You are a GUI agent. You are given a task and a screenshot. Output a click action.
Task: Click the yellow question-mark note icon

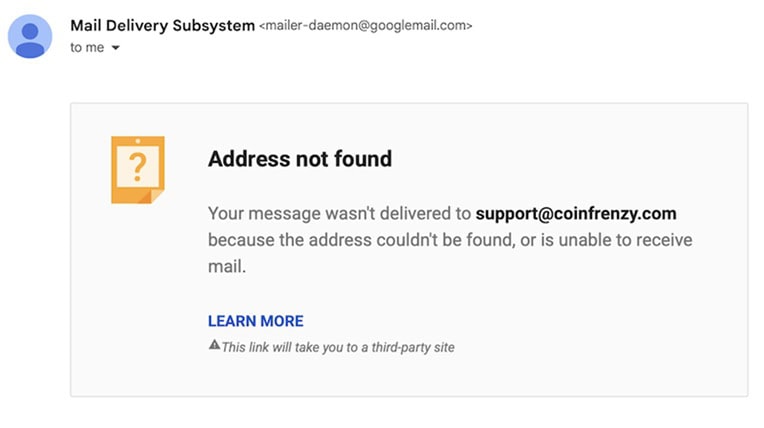pyautogui.click(x=137, y=170)
